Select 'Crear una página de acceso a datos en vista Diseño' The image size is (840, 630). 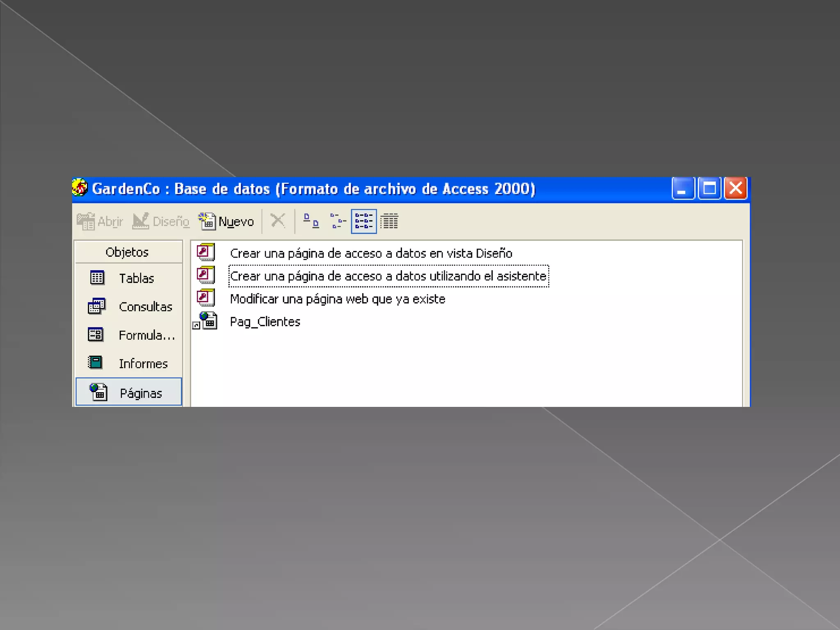click(371, 253)
